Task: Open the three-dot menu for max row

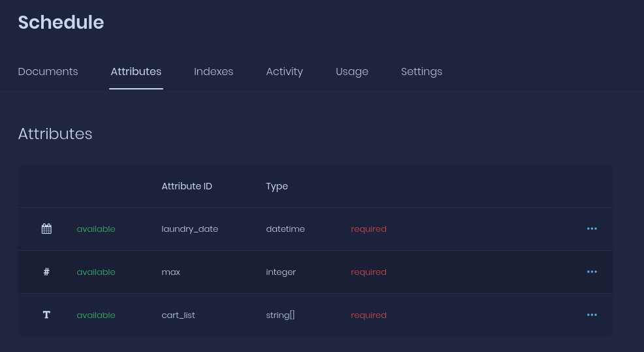Action: click(x=592, y=272)
